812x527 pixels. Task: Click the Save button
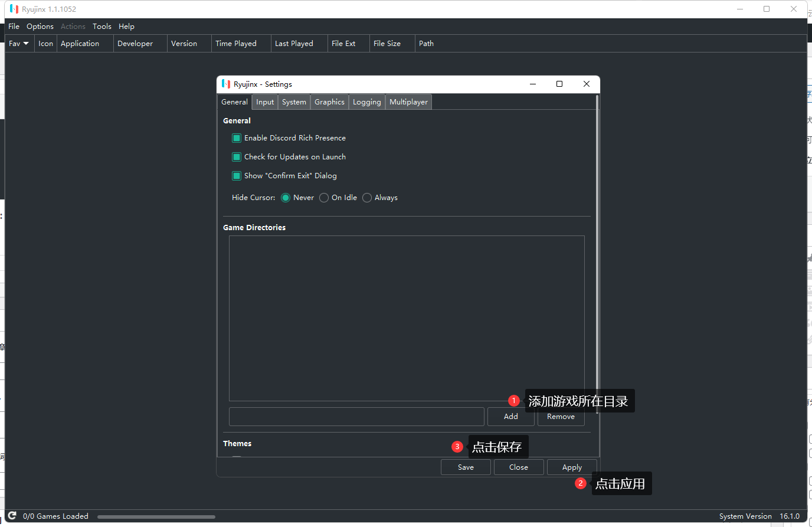tap(466, 467)
